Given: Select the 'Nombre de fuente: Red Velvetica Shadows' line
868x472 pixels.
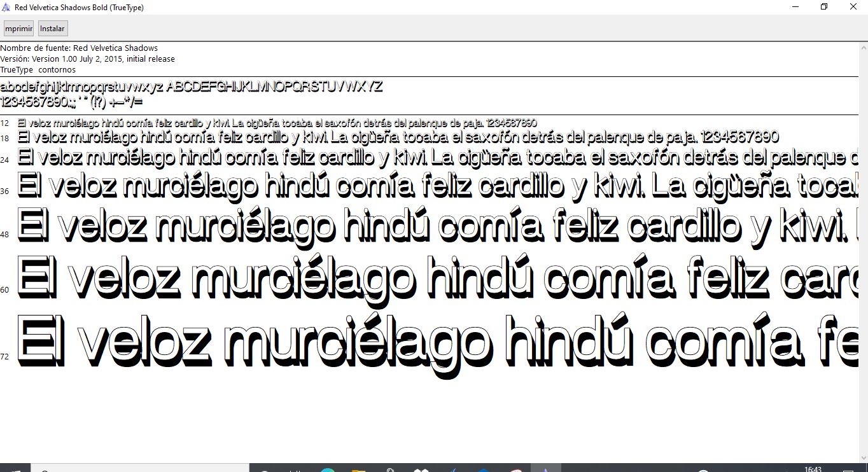Looking at the screenshot, I should (x=79, y=48).
